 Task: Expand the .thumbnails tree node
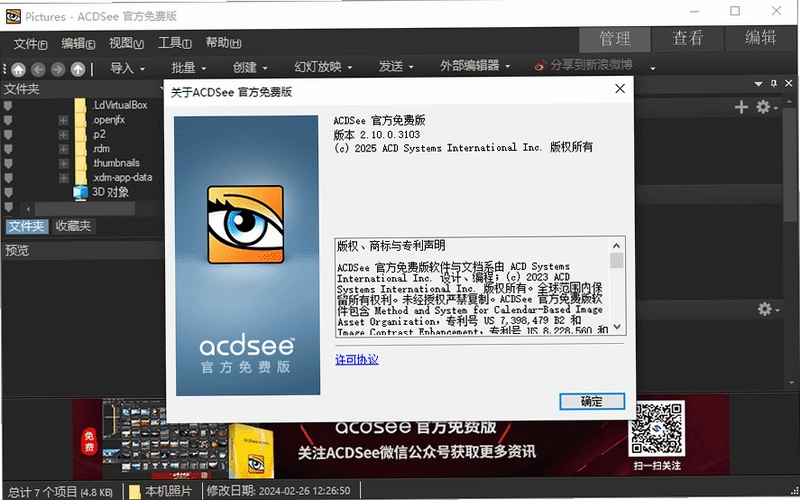pyautogui.click(x=63, y=163)
